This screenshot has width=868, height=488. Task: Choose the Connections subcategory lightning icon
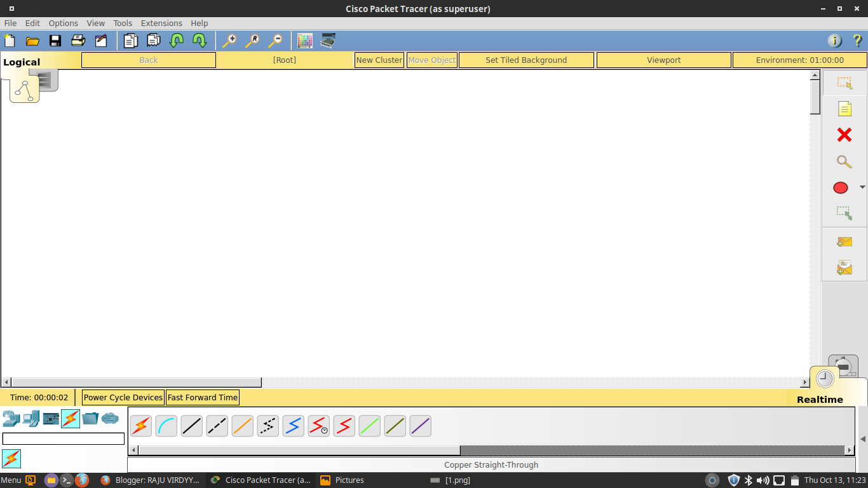[x=11, y=459]
